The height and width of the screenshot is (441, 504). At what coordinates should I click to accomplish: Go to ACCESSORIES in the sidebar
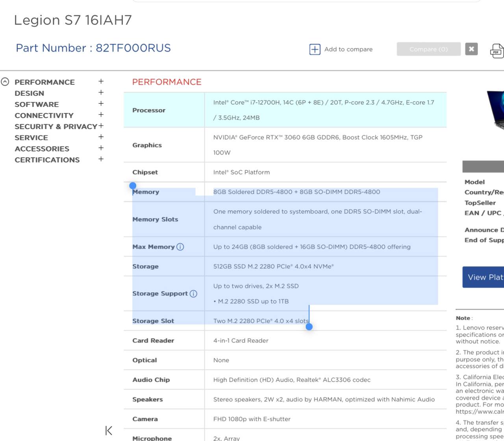(42, 149)
